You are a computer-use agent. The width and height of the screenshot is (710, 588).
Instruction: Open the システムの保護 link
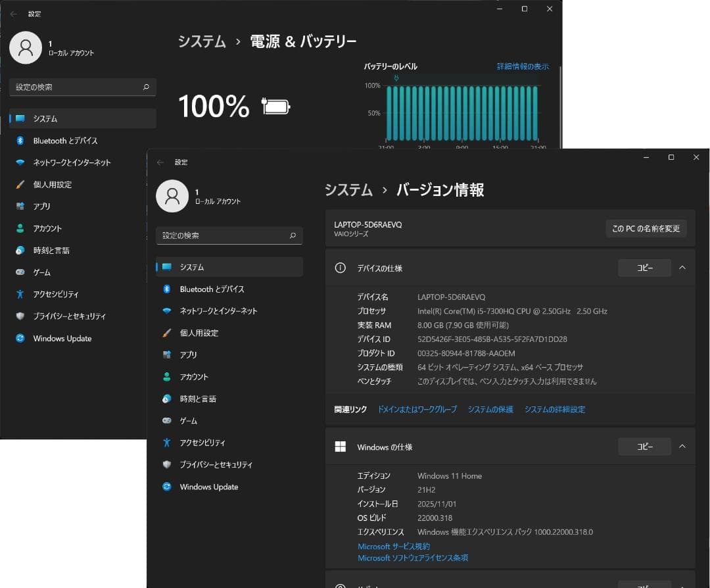(x=490, y=410)
